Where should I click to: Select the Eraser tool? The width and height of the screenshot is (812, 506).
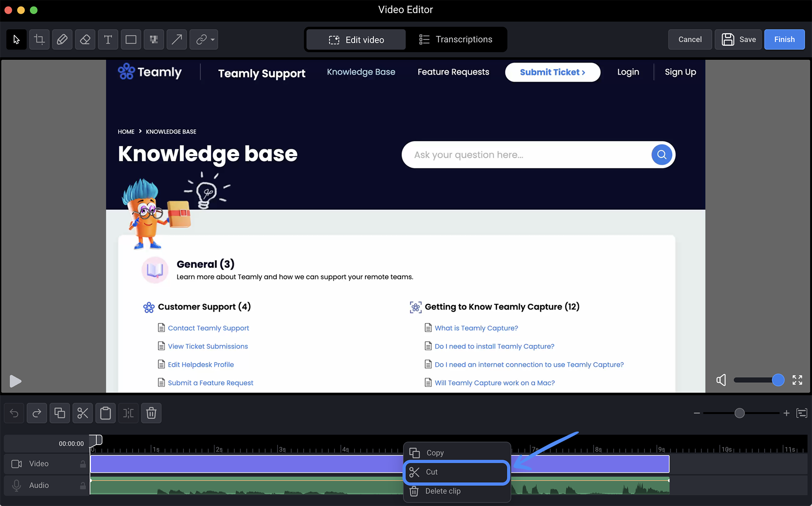tap(85, 40)
